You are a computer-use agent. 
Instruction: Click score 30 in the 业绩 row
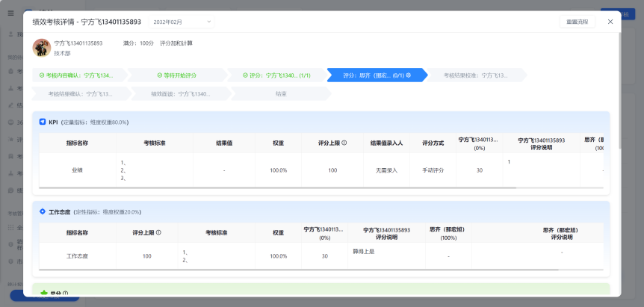coord(480,170)
